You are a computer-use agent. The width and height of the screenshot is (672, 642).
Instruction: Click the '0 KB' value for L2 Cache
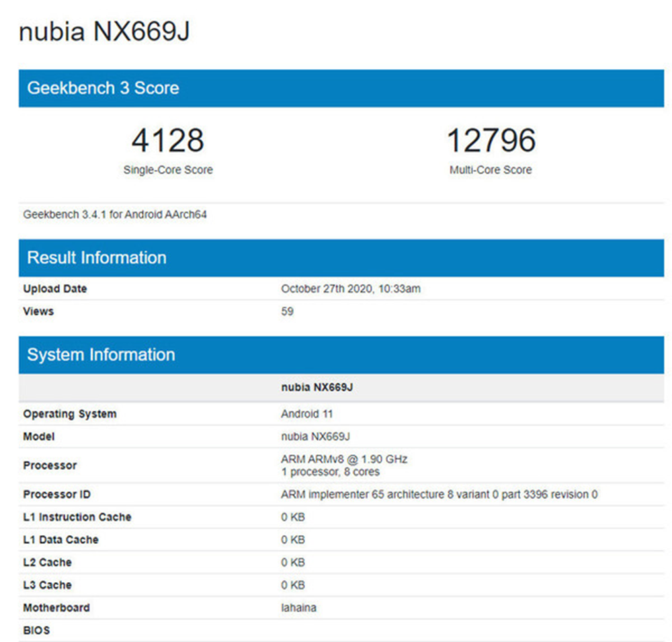pos(293,563)
